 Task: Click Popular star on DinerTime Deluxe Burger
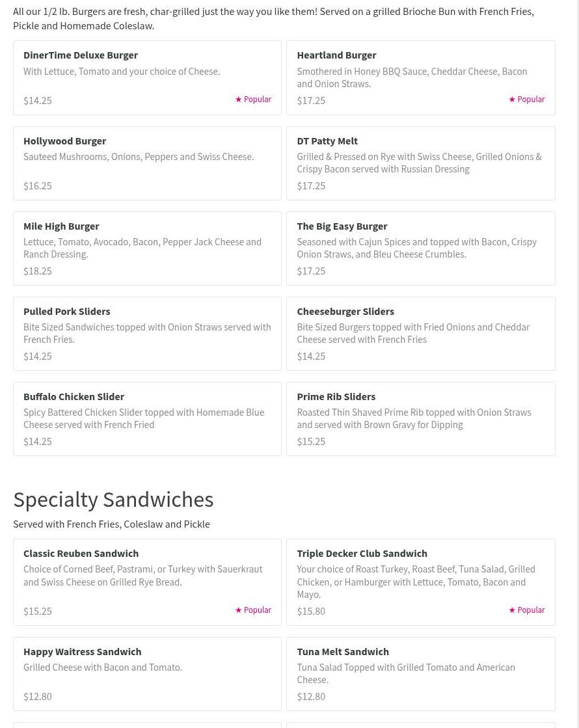tap(253, 100)
